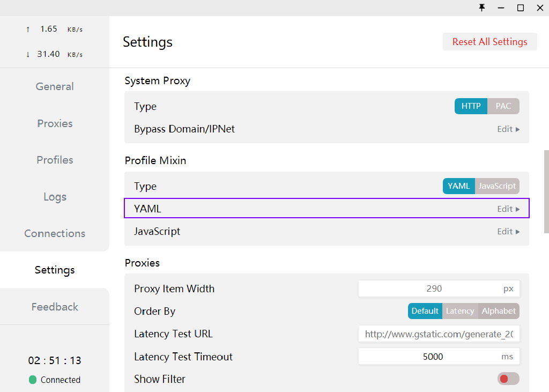Maximize the application window

520,8
